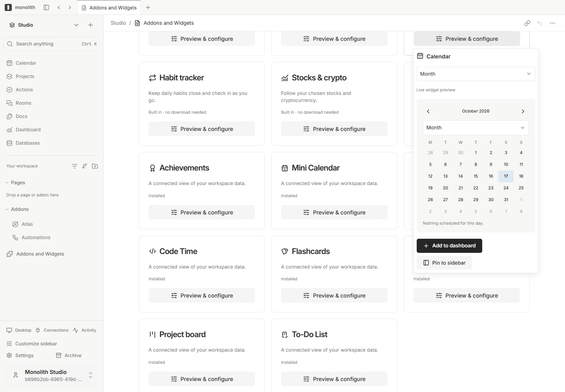Copy page link icon in header

[527, 23]
